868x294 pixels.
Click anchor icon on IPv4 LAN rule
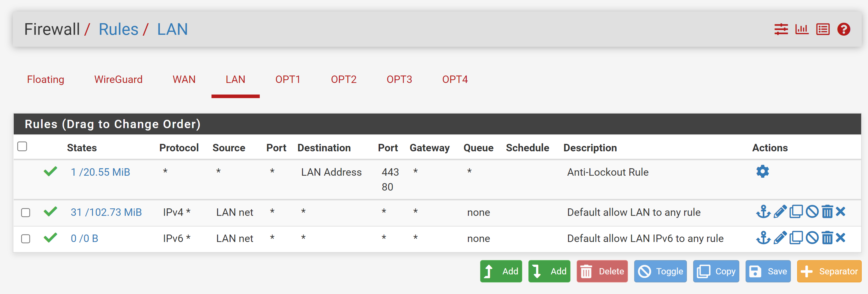coord(763,212)
